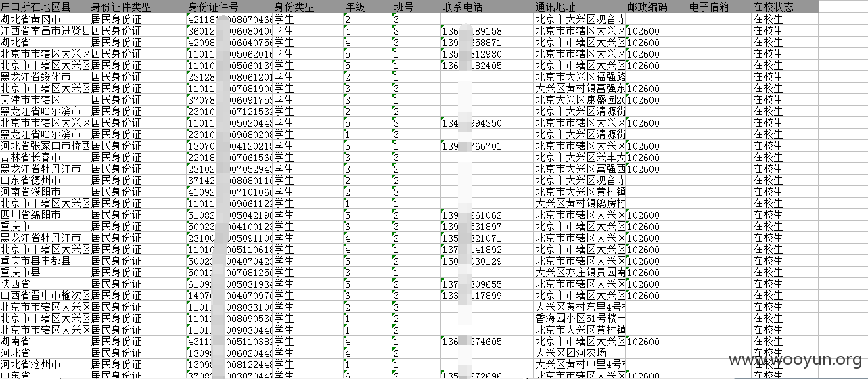Select the 吉林省长春市 cell
Image resolution: width=868 pixels, height=379 pixels.
click(x=45, y=158)
